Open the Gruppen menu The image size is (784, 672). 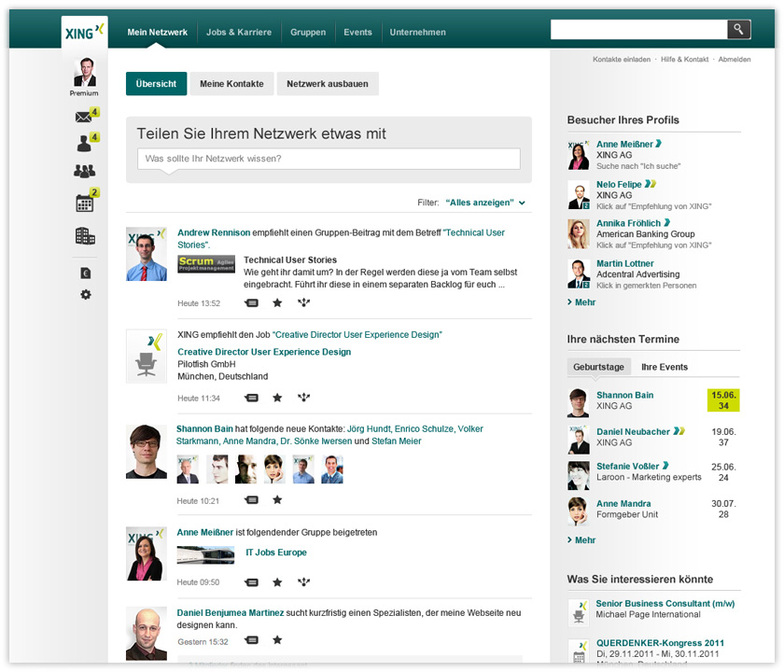(308, 32)
